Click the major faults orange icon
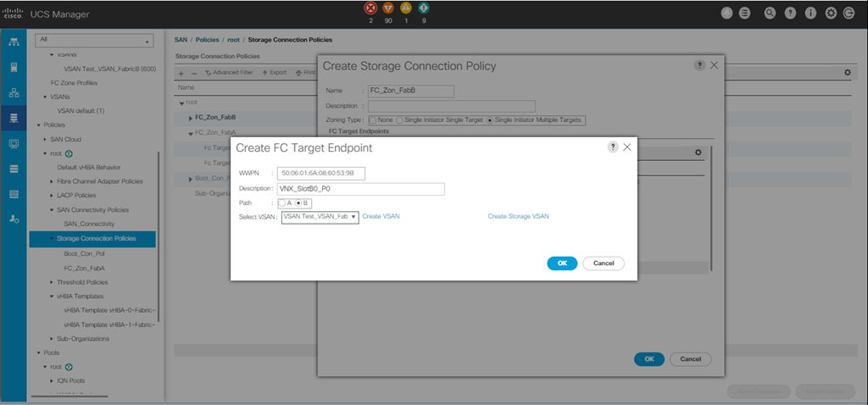 tap(387, 9)
